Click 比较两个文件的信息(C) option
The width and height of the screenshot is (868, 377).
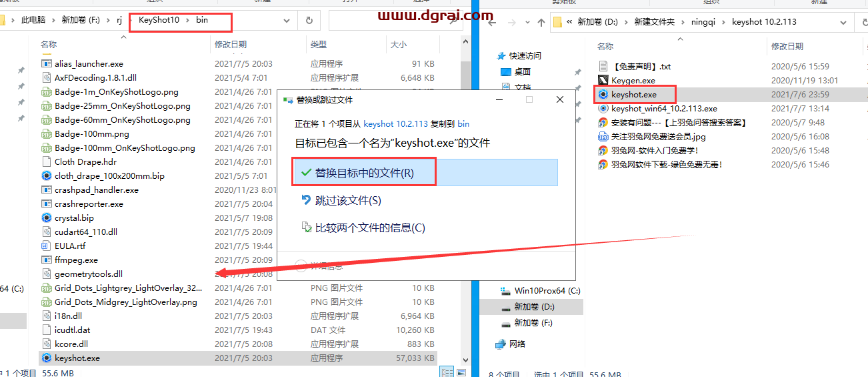[x=369, y=228]
